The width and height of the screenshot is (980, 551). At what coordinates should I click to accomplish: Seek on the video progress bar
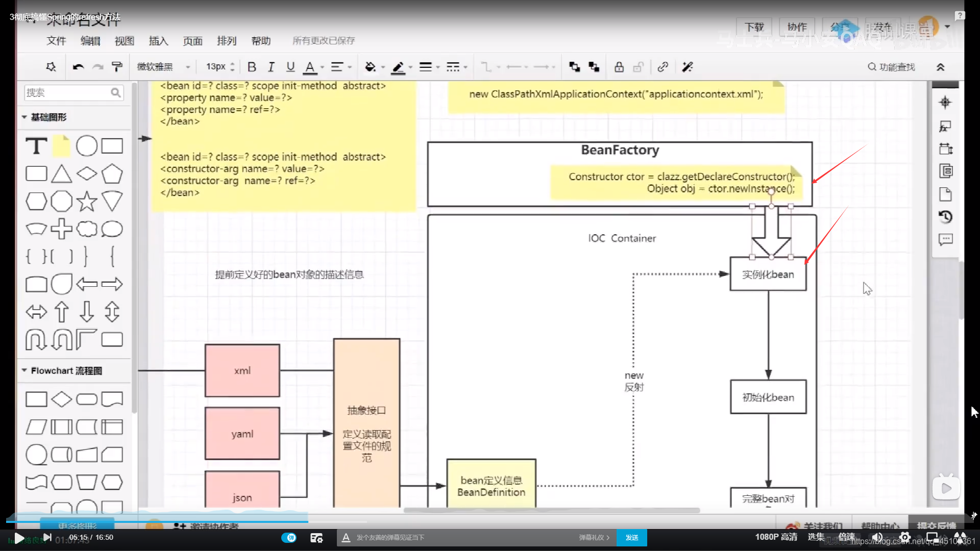click(x=490, y=521)
